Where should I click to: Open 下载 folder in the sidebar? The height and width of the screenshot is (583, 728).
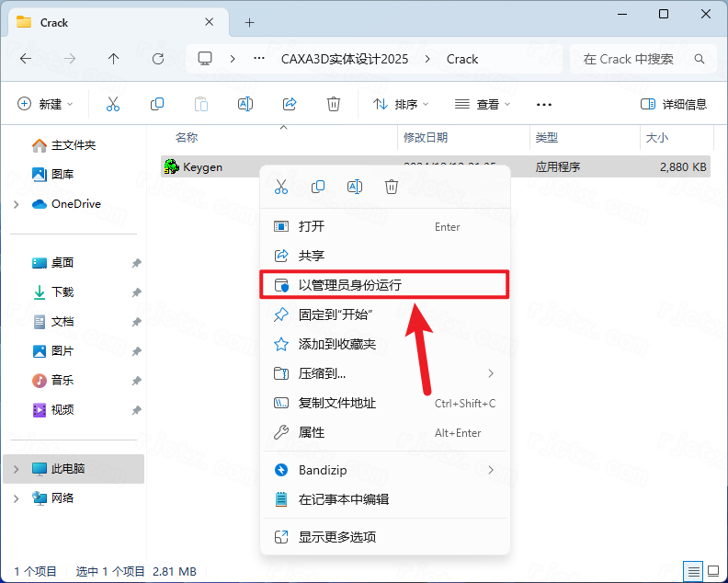(x=63, y=291)
